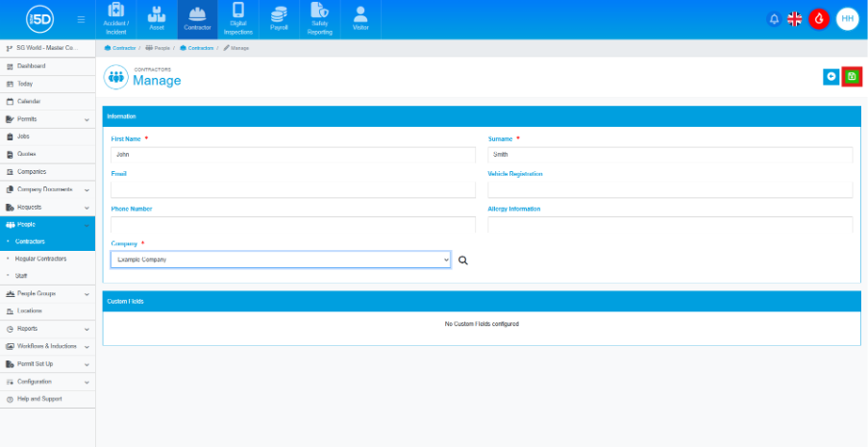Click Contractor breadcrumb link

click(x=120, y=48)
